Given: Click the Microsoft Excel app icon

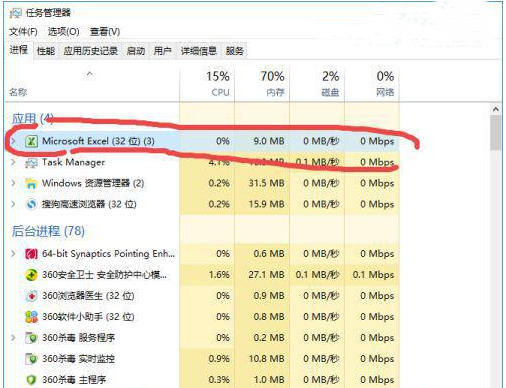Looking at the screenshot, I should (31, 141).
